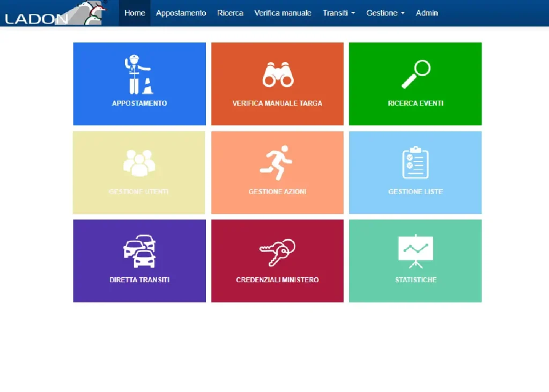Click the binoculars icon for manual verification
This screenshot has width=549, height=392.
pos(278,75)
